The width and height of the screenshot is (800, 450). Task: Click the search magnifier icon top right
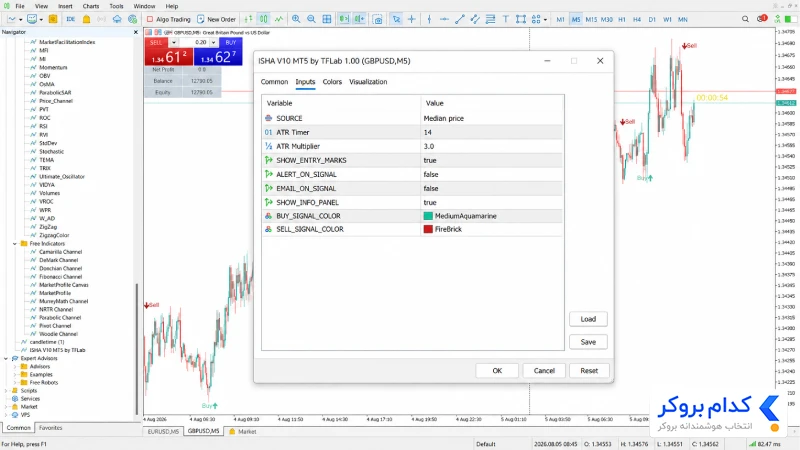coord(745,19)
